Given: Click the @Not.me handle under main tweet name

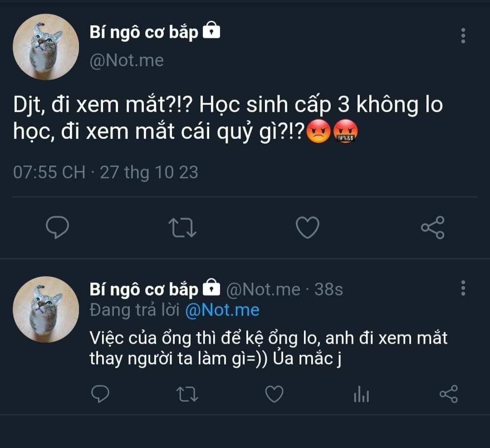Looking at the screenshot, I should click(127, 60).
